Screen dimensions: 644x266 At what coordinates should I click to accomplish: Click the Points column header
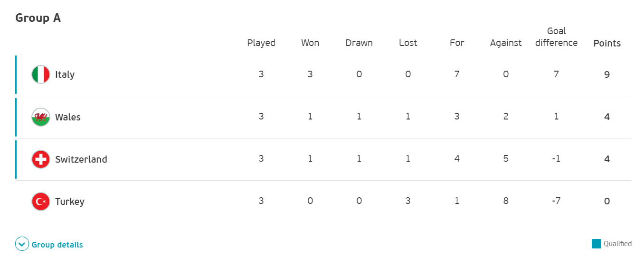pyautogui.click(x=607, y=43)
